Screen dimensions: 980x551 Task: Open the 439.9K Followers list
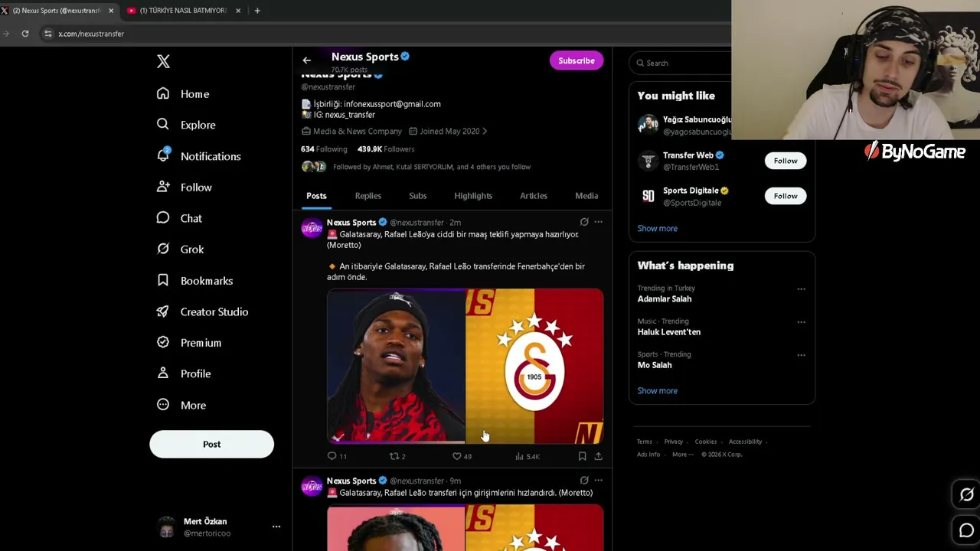[x=386, y=149]
